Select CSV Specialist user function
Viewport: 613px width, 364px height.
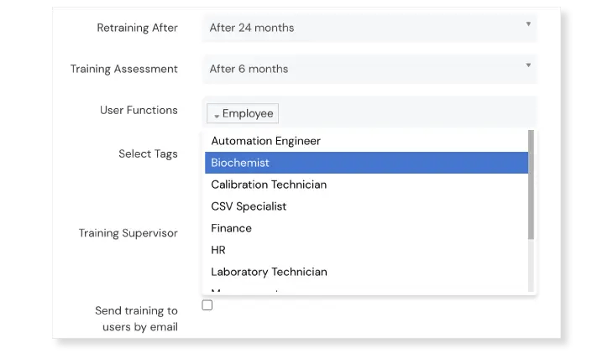(249, 206)
